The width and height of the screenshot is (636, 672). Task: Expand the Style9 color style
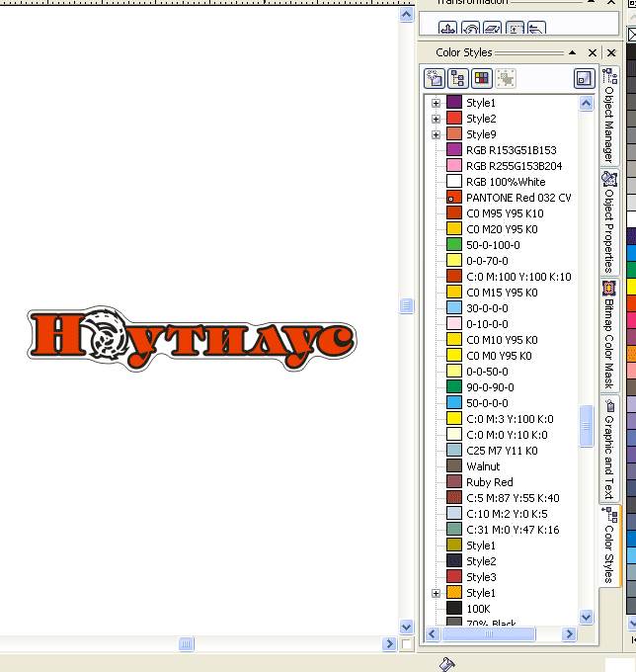pos(436,134)
